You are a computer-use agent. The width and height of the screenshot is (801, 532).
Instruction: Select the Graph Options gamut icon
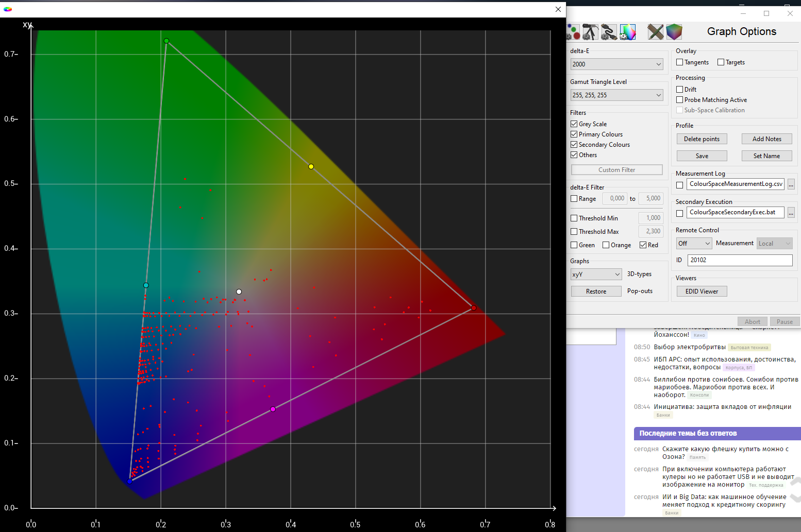(627, 32)
